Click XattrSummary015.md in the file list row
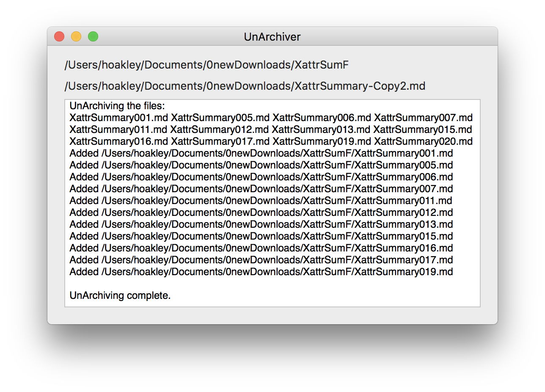 tap(422, 130)
